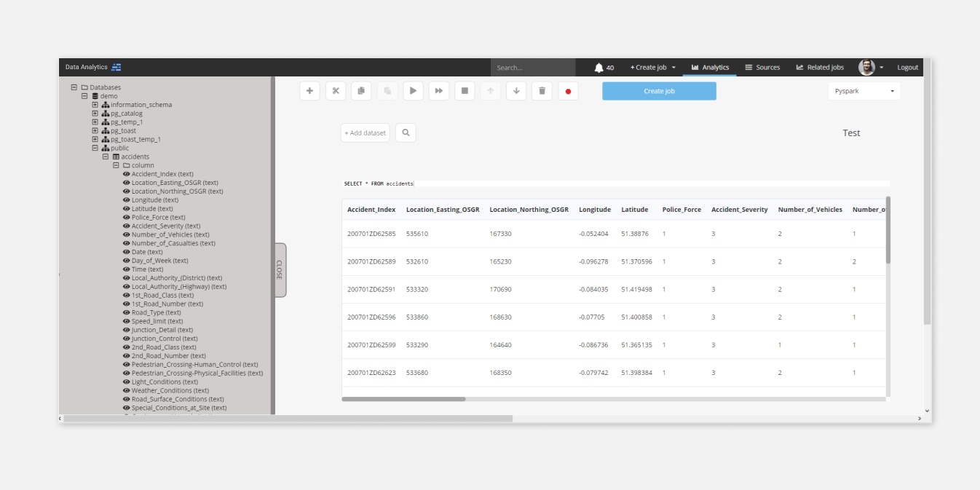Collapse the public schema node

[95, 148]
